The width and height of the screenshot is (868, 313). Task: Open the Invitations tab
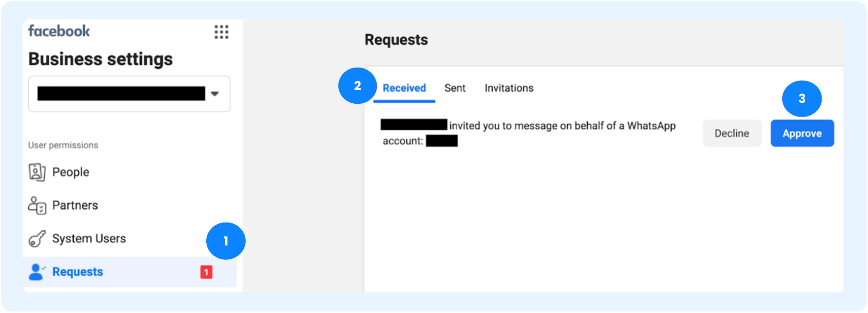(509, 88)
